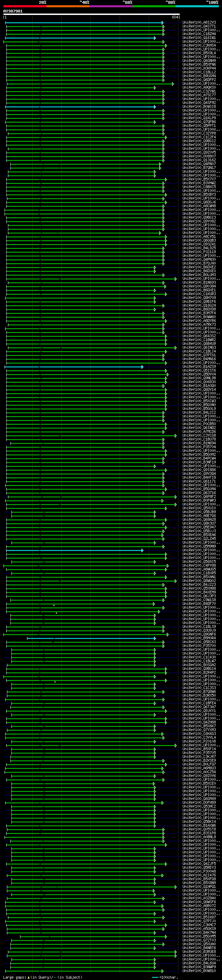Click the white query sequence bar
The image size is (222, 980).
92,15
